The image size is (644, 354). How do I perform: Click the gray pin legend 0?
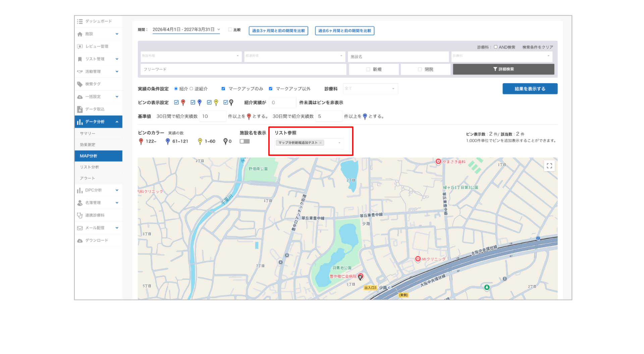[x=225, y=141]
